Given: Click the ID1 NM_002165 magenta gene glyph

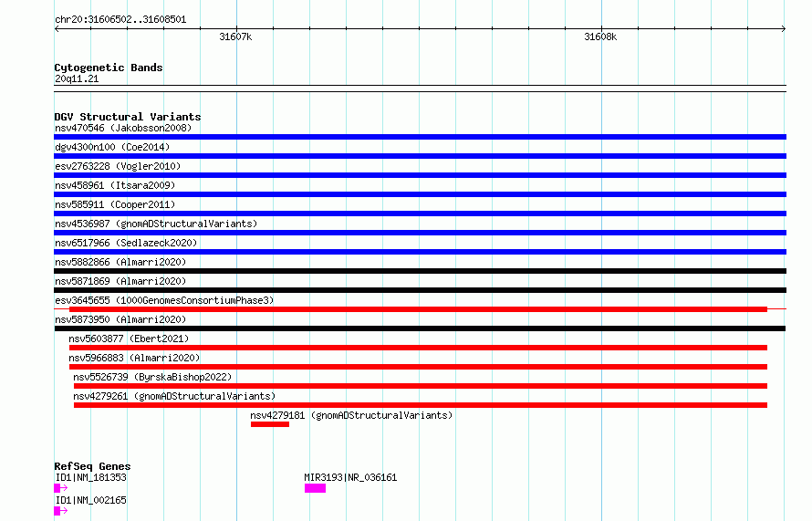Looking at the screenshot, I should (60, 511).
